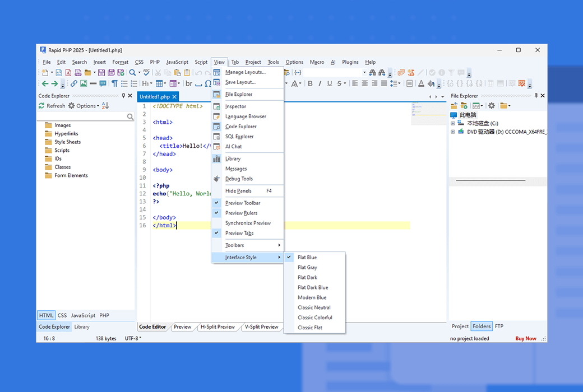Open the document tab list dropdown arrow
The width and height of the screenshot is (583, 392).
tap(442, 97)
